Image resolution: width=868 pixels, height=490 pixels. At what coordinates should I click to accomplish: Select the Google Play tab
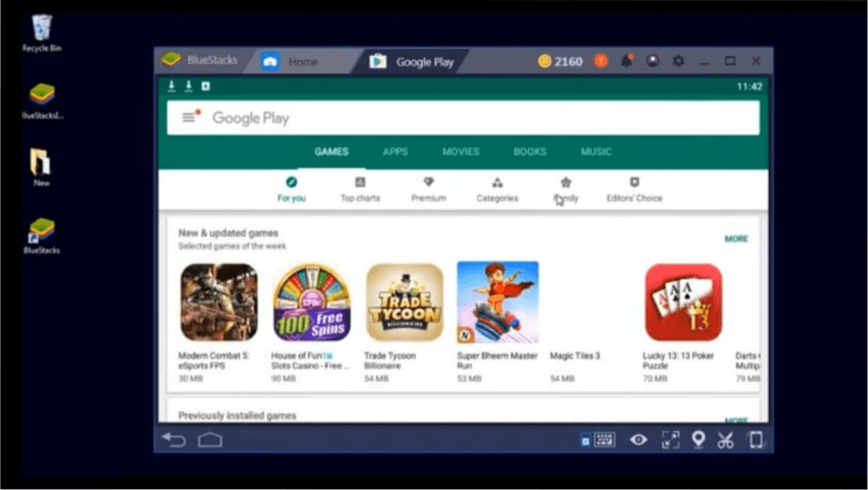click(413, 61)
